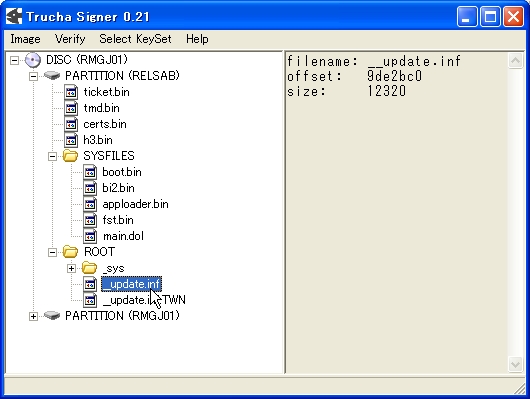Select the __update.inf.TWN entry
Screen dimensions: 530x399
[x=144, y=300]
